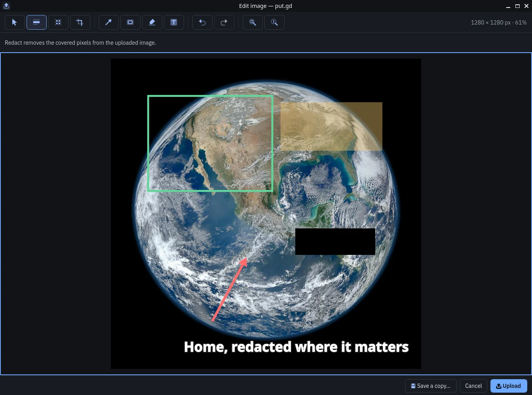This screenshot has height=395, width=532.
Task: Zoom image to fit window
Action: point(253,23)
